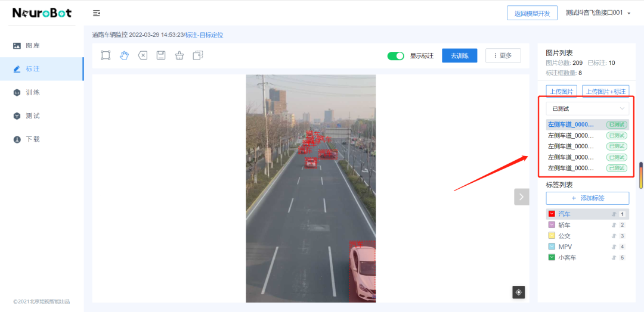Click the NeuroBot logo
This screenshot has width=644, height=312.
pyautogui.click(x=42, y=13)
